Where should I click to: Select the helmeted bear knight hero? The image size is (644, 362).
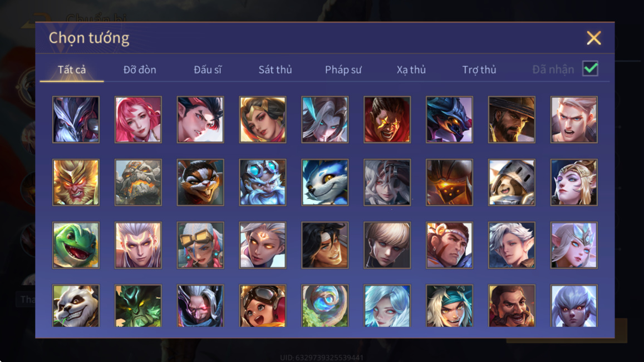pos(512,182)
